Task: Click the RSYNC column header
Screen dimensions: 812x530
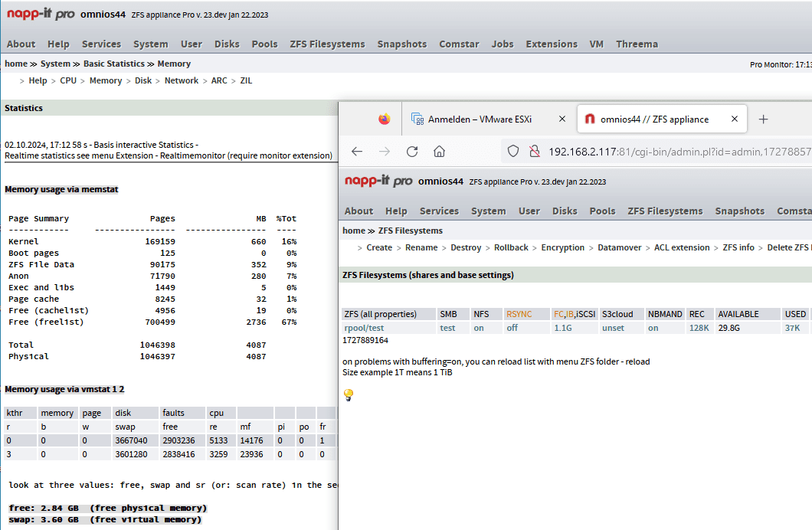Action: [519, 314]
